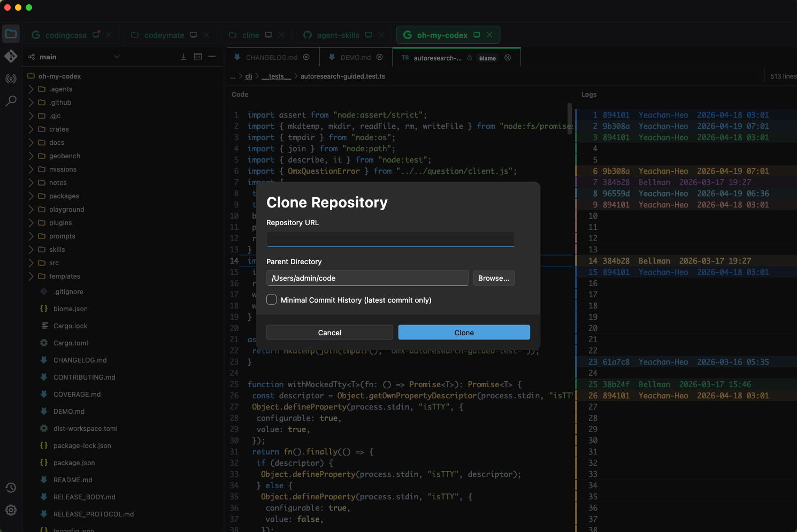
Task: Open the DEMO.md editor tab
Action: click(356, 58)
